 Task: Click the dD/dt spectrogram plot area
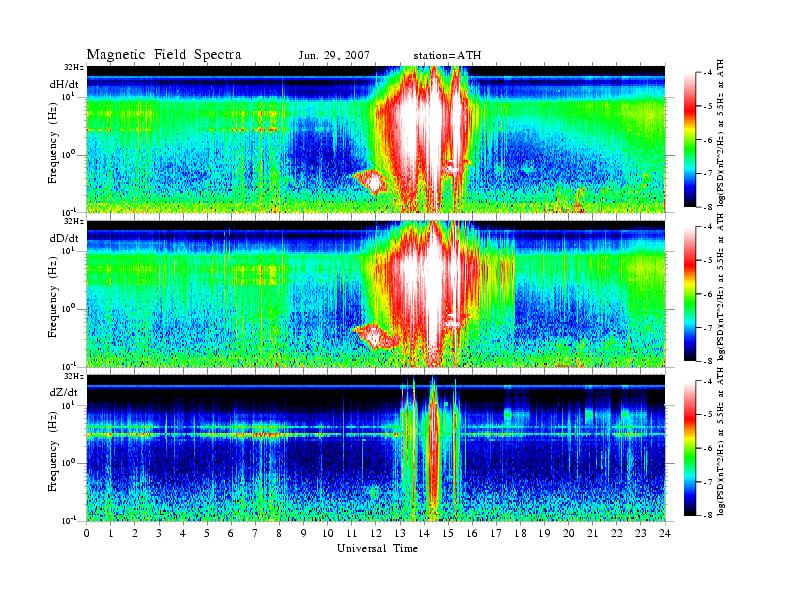(x=376, y=293)
